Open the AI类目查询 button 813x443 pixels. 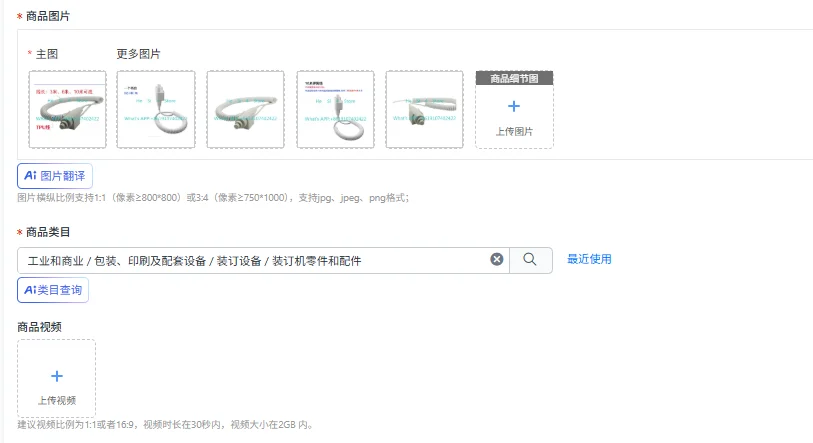pos(53,290)
